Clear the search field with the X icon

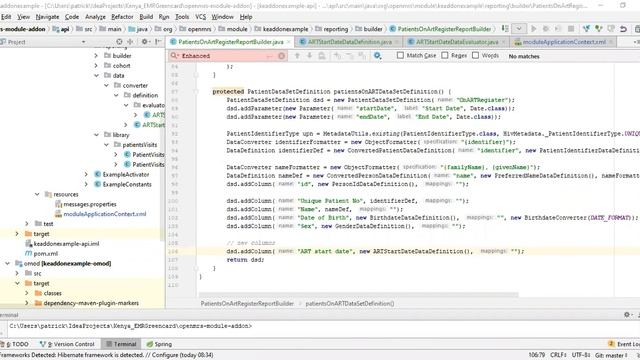(282, 56)
